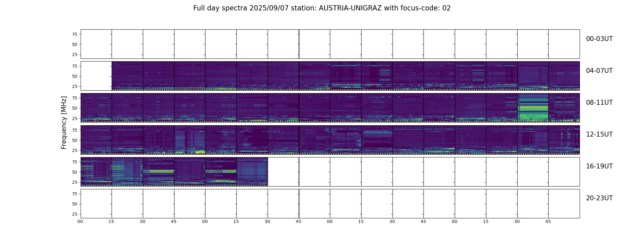644x245 pixels.
Task: Click the '50' tick of the 16-19UT row
Action: tap(75, 172)
